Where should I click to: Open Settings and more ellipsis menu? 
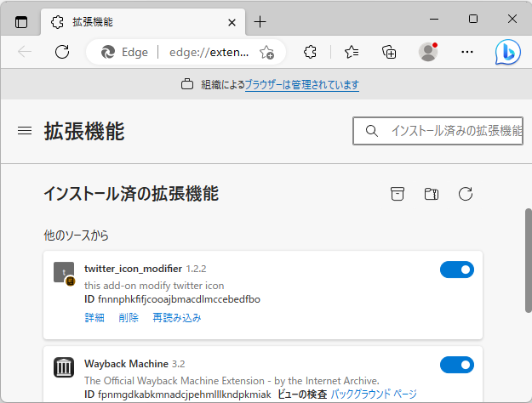(467, 52)
